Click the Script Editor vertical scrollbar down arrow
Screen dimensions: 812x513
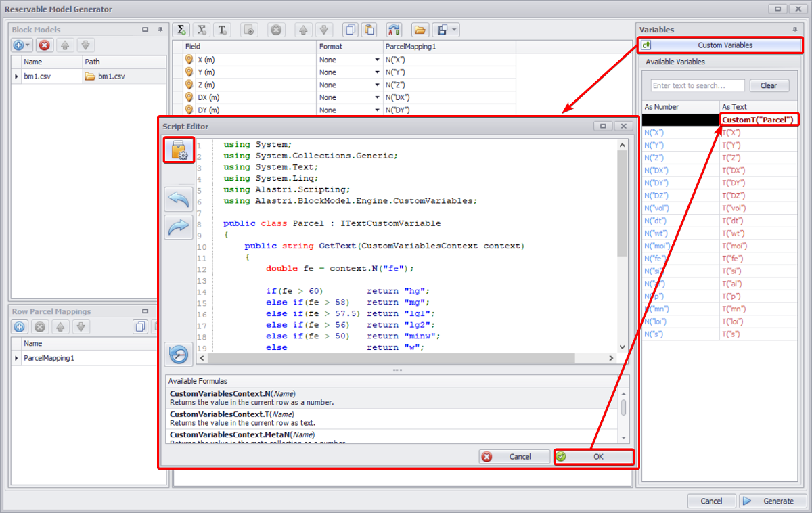pos(623,347)
